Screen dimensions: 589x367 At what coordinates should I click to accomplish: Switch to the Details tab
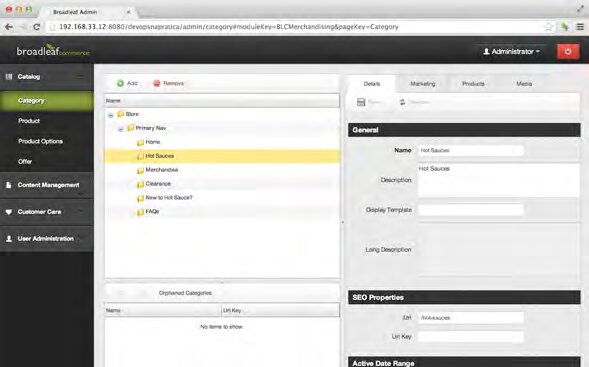coord(372,84)
